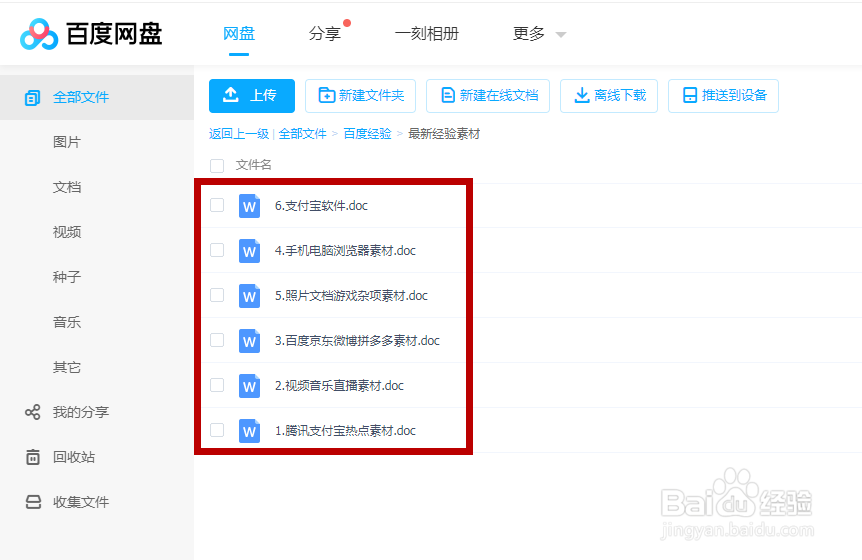
Task: Click the 推送到设备 button
Action: [723, 96]
